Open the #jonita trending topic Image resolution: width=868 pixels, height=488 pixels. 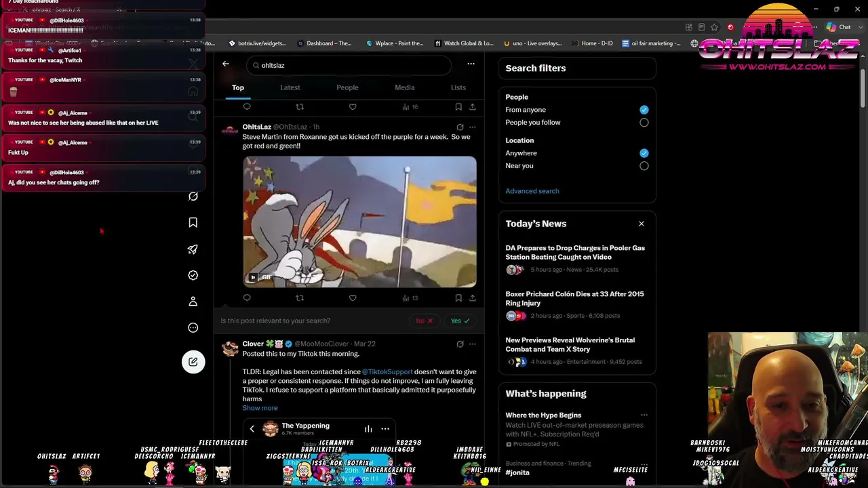(517, 472)
